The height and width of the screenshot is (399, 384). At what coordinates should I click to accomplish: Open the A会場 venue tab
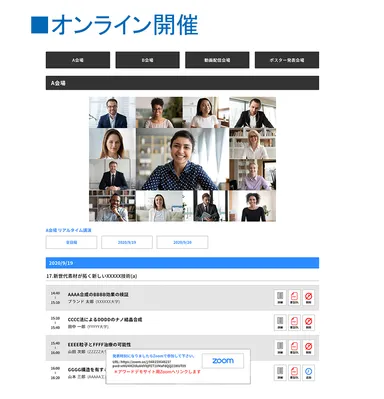pyautogui.click(x=78, y=60)
